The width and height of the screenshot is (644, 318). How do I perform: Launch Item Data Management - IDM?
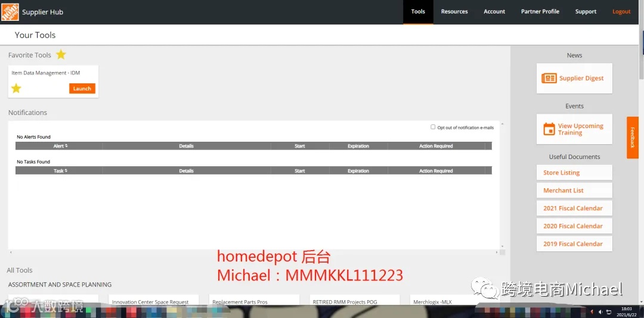[82, 88]
